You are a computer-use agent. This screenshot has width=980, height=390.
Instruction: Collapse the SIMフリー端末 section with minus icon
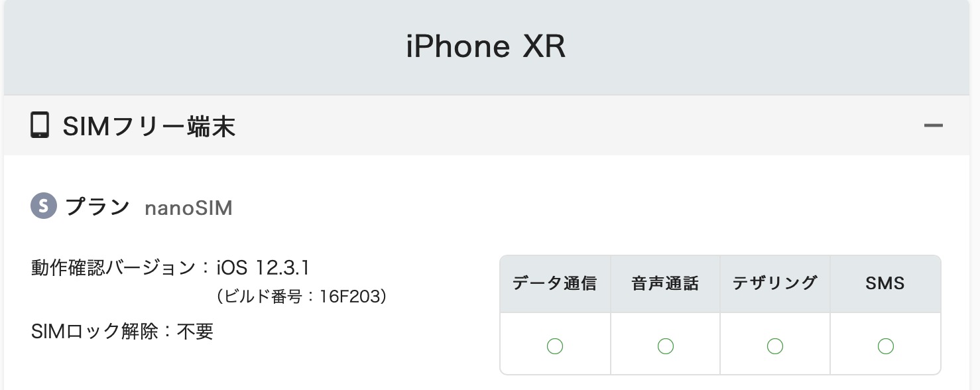(933, 125)
